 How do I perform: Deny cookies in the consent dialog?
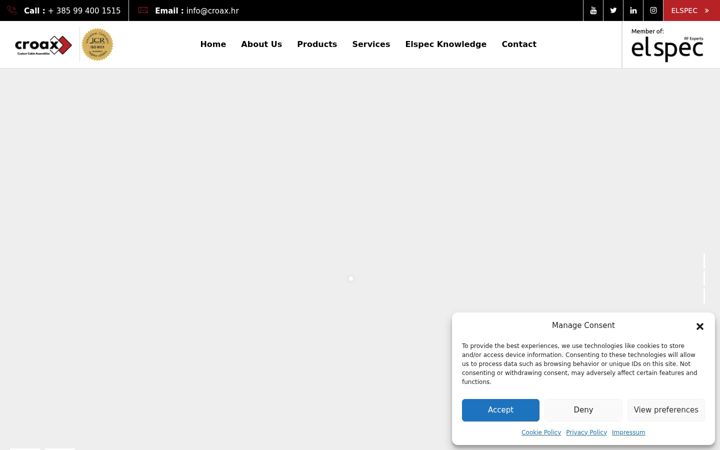pos(583,410)
